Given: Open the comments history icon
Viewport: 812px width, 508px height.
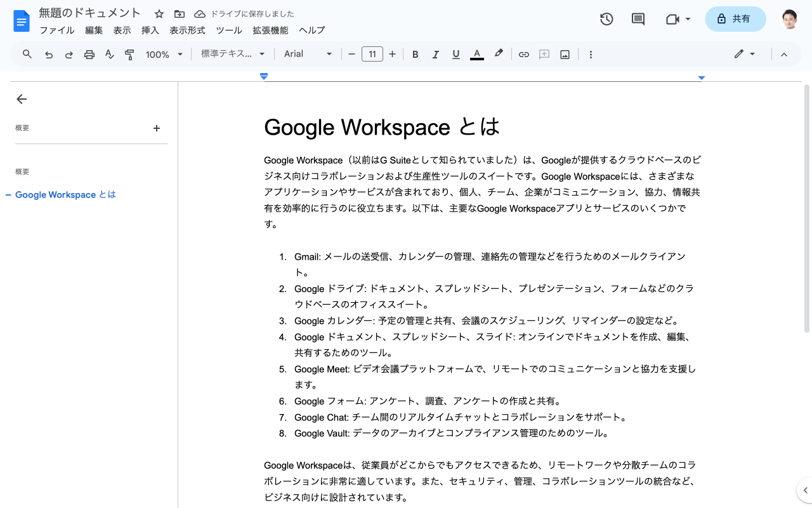Looking at the screenshot, I should tap(638, 19).
